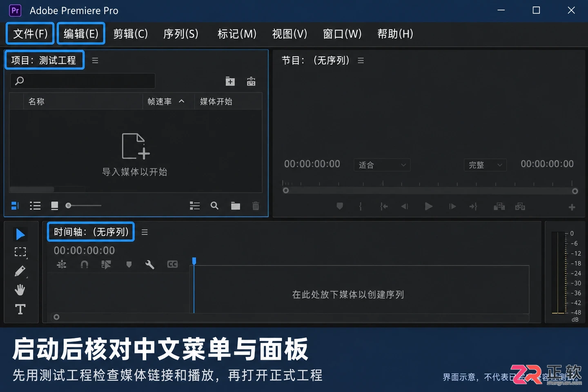Open the 标记(M) menu
The width and height of the screenshot is (588, 392).
click(237, 34)
